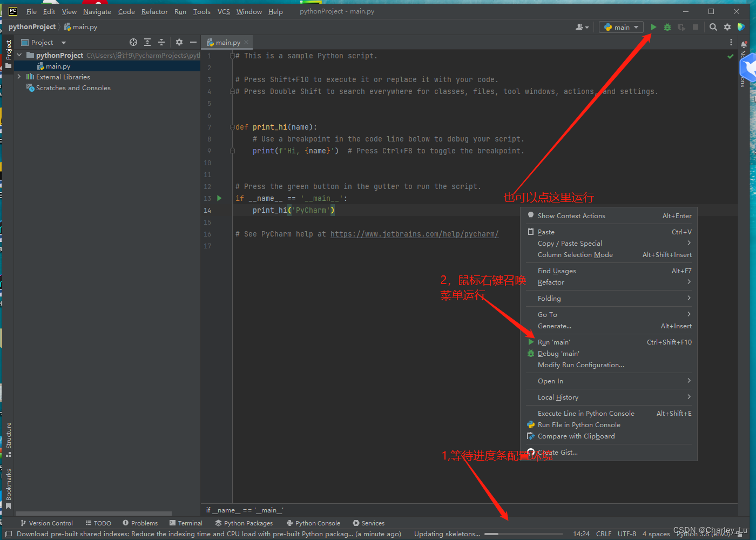
Task: Toggle the Structure side panel
Action: coord(9,440)
